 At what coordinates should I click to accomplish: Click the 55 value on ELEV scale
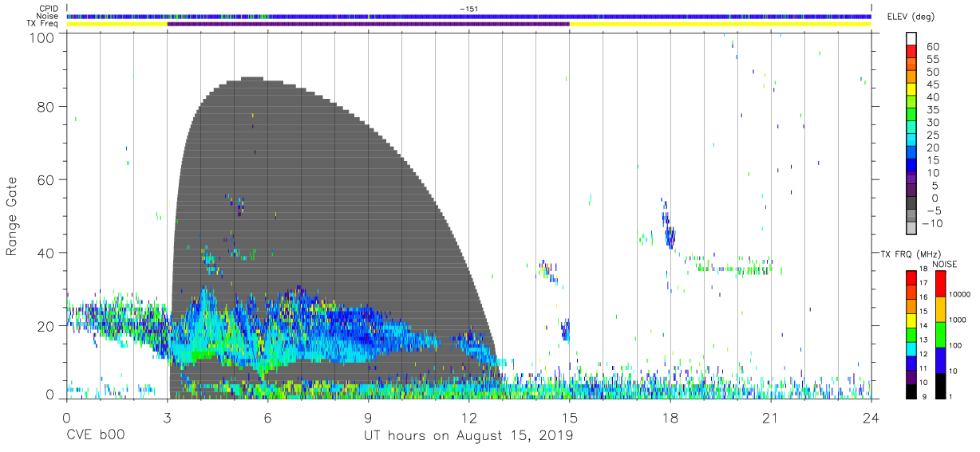[x=932, y=60]
